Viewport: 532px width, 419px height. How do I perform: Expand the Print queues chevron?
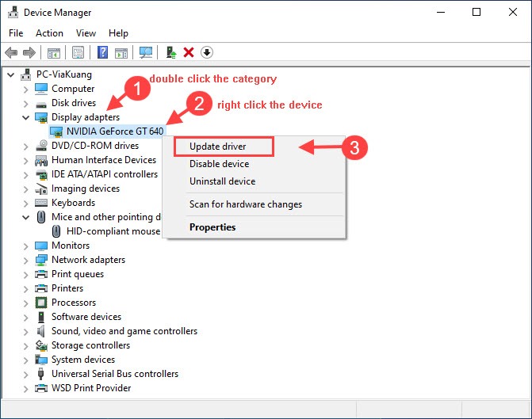tap(26, 275)
